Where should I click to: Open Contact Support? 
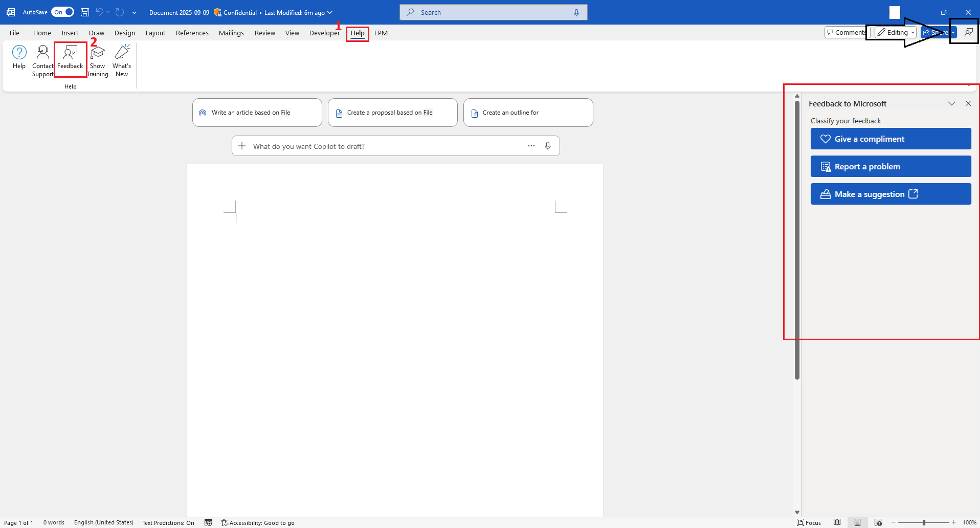point(43,61)
